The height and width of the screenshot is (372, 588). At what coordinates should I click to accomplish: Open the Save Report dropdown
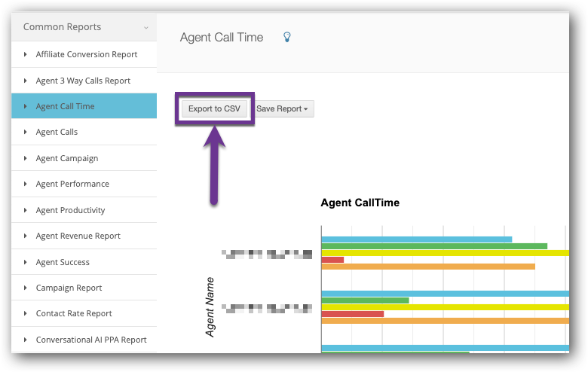tap(282, 108)
